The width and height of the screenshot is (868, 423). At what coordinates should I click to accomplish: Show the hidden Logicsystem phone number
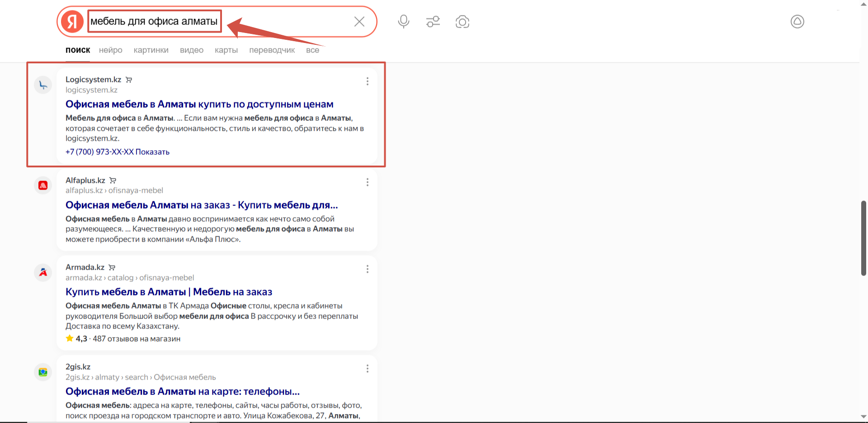coord(152,152)
